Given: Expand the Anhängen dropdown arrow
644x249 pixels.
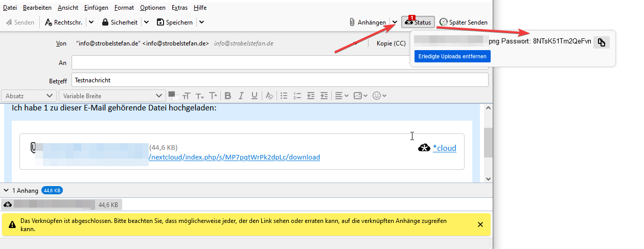Looking at the screenshot, I should [395, 22].
